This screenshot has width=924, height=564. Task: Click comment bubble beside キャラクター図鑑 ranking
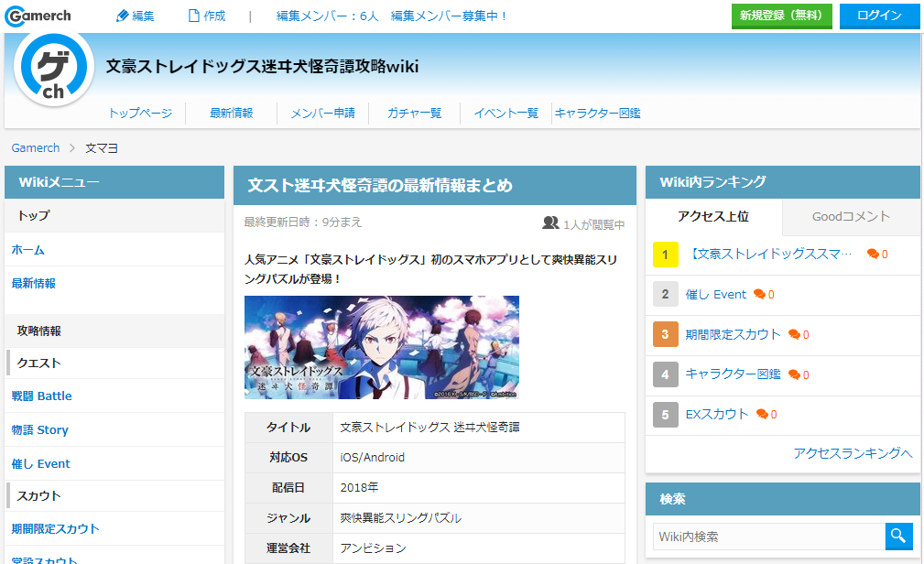(794, 374)
